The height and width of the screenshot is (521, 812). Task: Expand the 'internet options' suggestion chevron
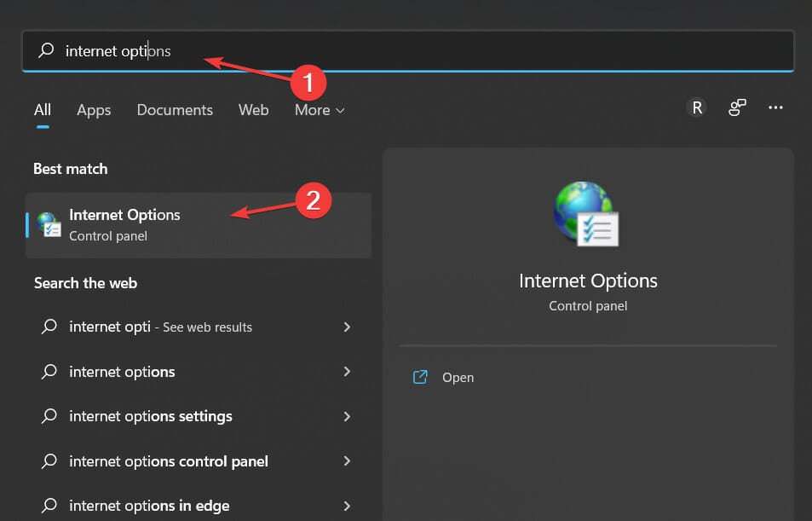(347, 371)
